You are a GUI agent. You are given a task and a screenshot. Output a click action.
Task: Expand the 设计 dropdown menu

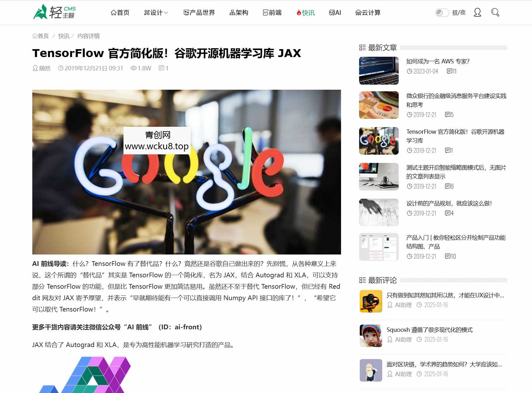pos(155,13)
